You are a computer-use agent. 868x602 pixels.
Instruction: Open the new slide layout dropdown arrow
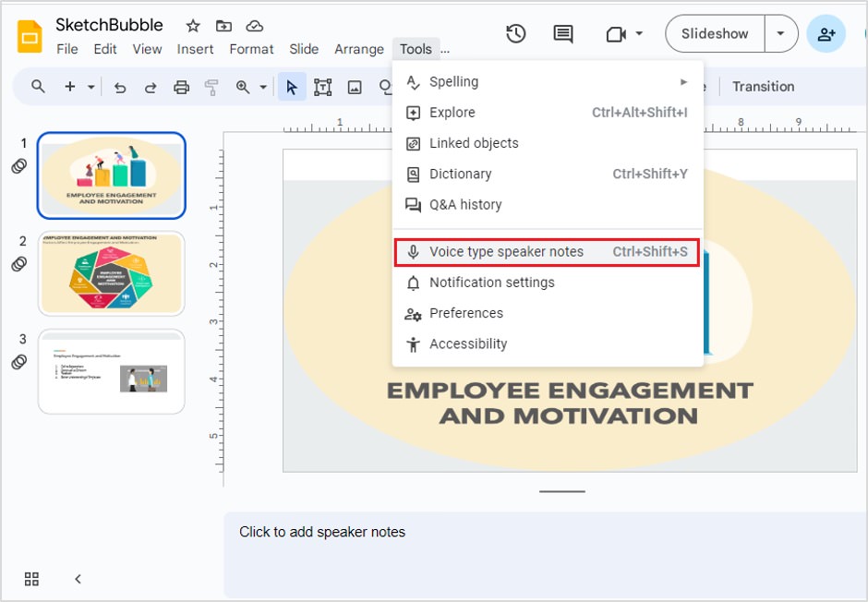pyautogui.click(x=90, y=87)
